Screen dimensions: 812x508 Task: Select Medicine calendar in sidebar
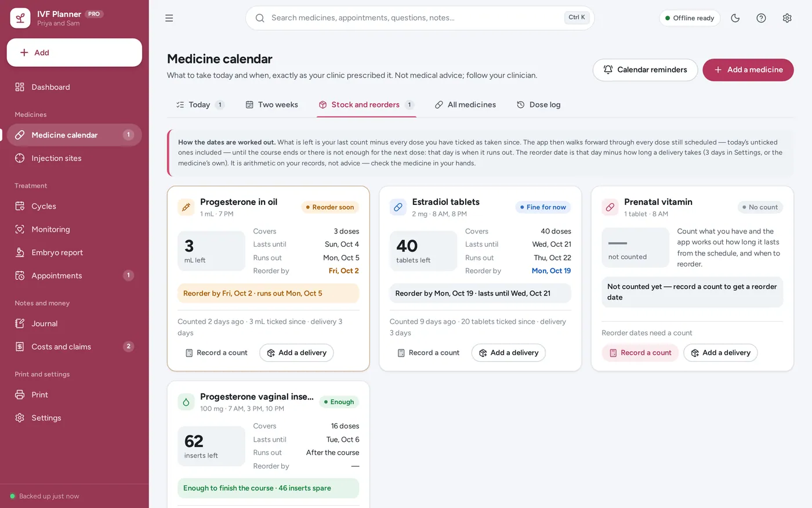74,135
